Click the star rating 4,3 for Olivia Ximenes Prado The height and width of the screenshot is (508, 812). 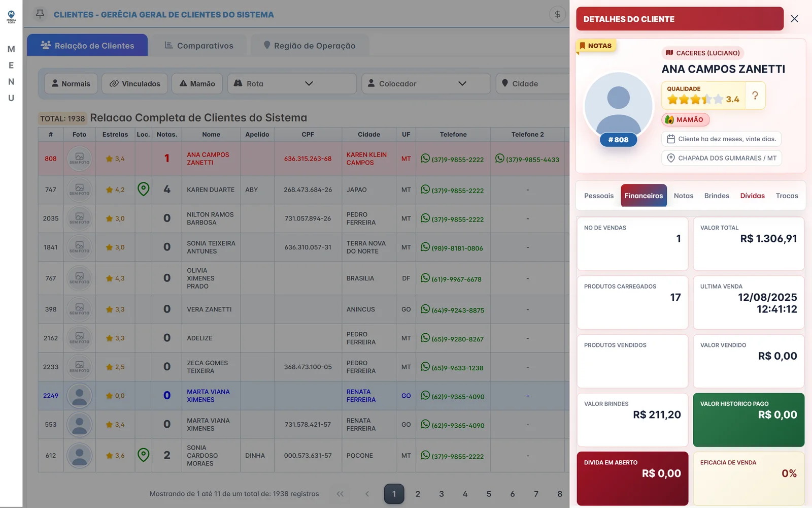pos(115,278)
